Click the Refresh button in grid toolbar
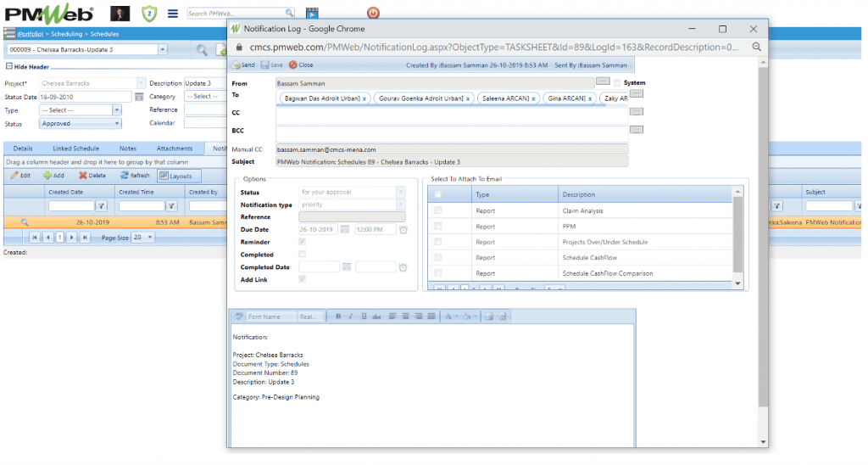 pyautogui.click(x=135, y=176)
